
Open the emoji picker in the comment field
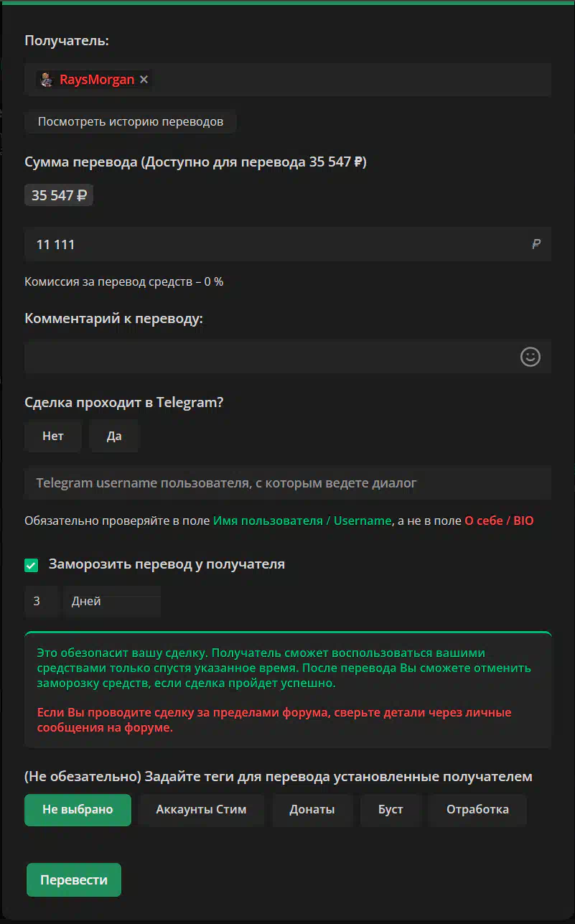pos(530,357)
